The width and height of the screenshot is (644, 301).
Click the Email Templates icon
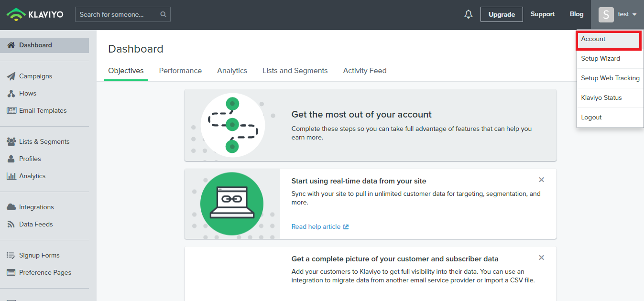tap(11, 111)
